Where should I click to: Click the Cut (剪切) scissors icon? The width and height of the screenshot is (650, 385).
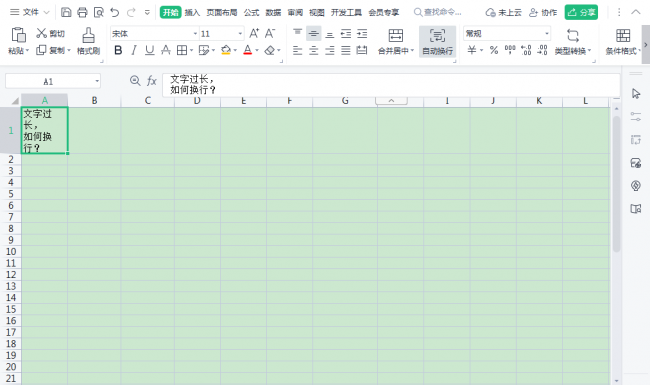(41, 33)
